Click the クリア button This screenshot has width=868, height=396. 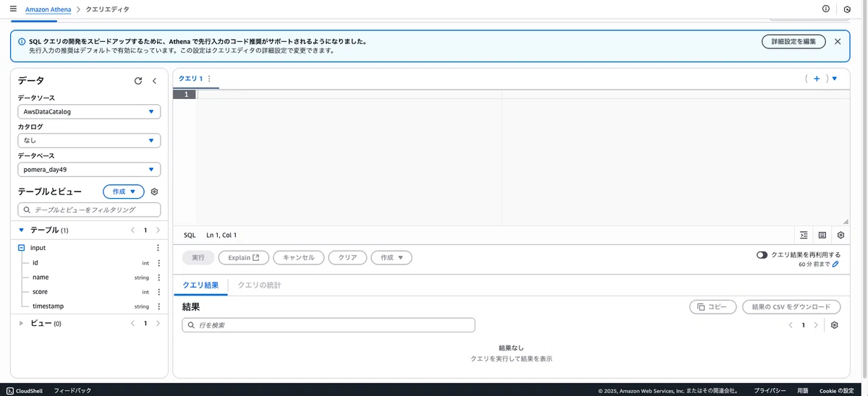point(347,257)
